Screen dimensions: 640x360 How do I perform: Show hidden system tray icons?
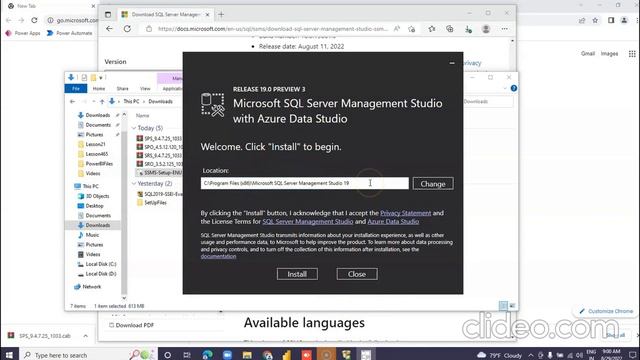click(531, 355)
